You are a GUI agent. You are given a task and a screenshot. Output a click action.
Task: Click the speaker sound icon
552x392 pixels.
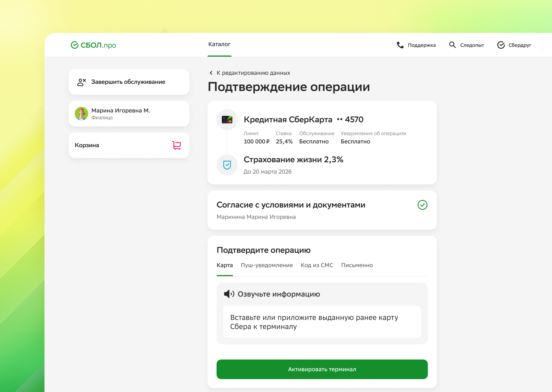coord(229,294)
